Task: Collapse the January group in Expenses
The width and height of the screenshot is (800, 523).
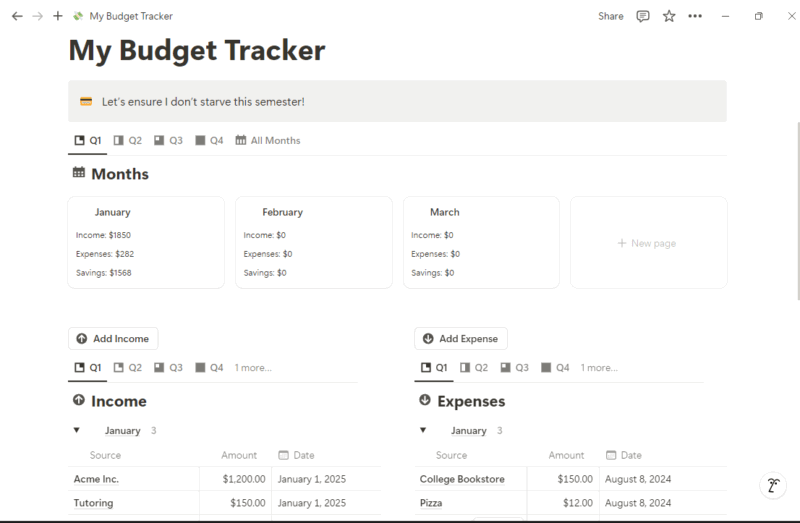Action: pos(423,430)
